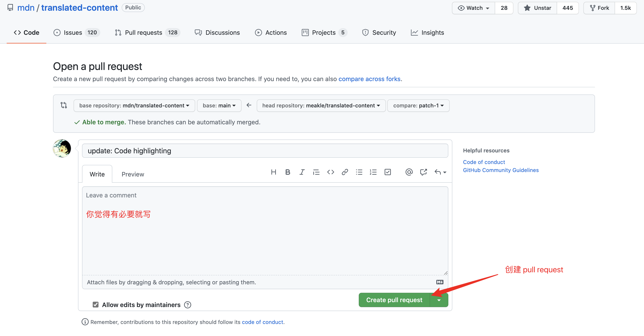Open the Watch notifications dropdown
This screenshot has width=644, height=336.
[474, 8]
